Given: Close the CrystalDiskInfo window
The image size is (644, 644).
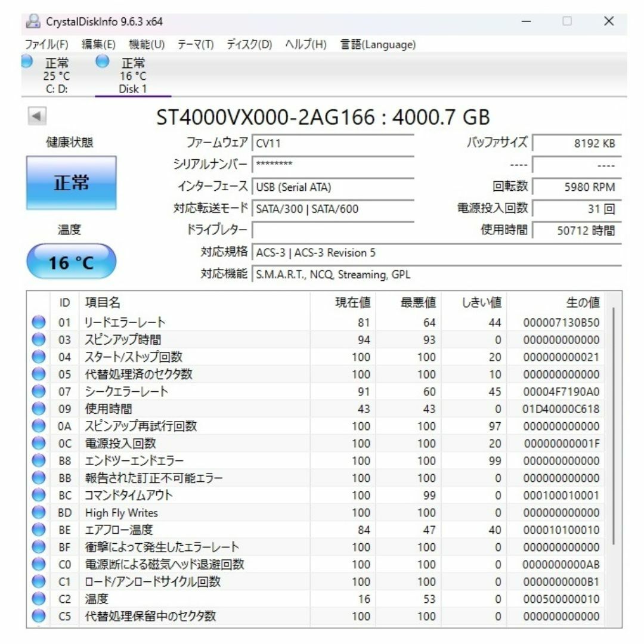Looking at the screenshot, I should 609,21.
